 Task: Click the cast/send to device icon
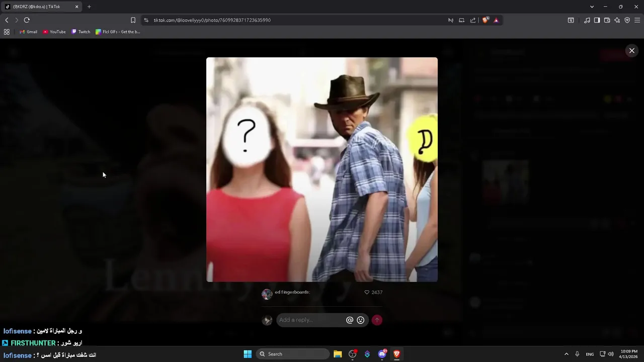(x=461, y=20)
